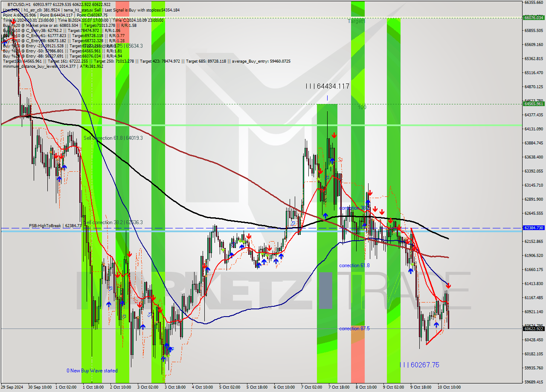546x392 pixels.
Task: Click price axis value 65609.160
Action: pos(534,45)
